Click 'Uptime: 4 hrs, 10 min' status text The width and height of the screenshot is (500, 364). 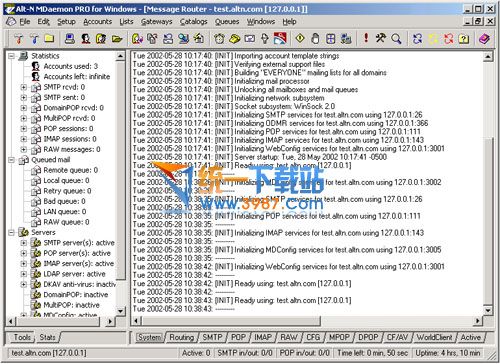448,353
